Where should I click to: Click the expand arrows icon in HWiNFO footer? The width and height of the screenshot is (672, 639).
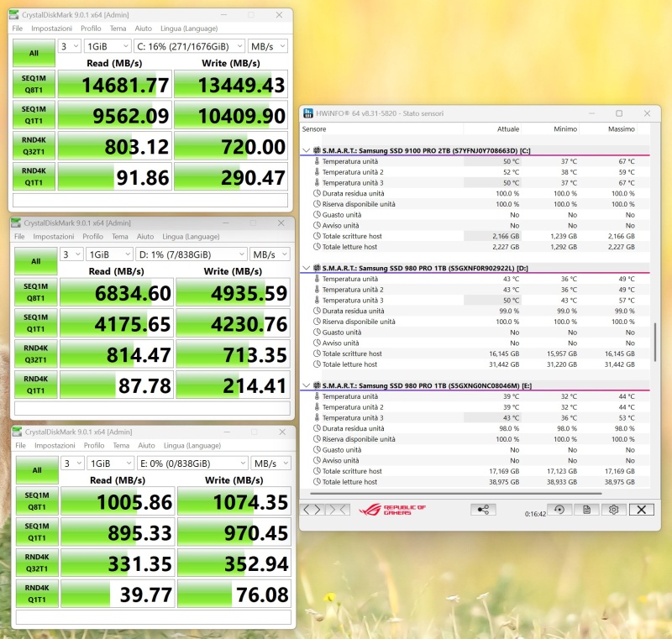pos(312,510)
